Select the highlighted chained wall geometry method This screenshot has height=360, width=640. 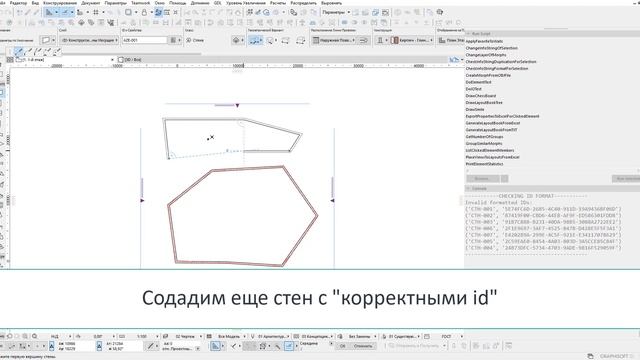(256, 40)
